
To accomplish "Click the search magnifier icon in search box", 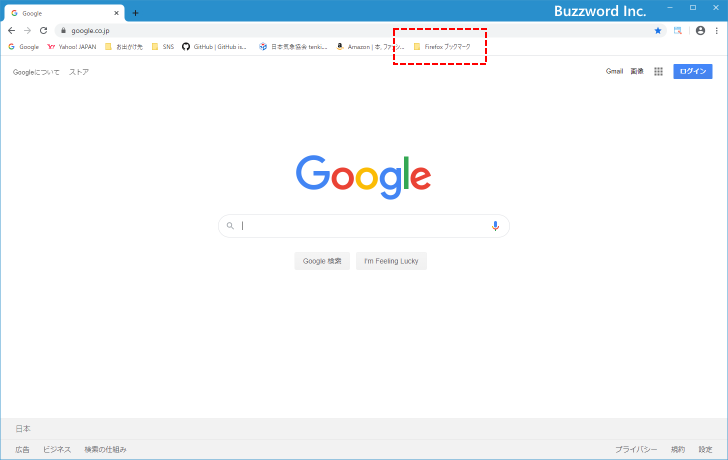I will [230, 226].
